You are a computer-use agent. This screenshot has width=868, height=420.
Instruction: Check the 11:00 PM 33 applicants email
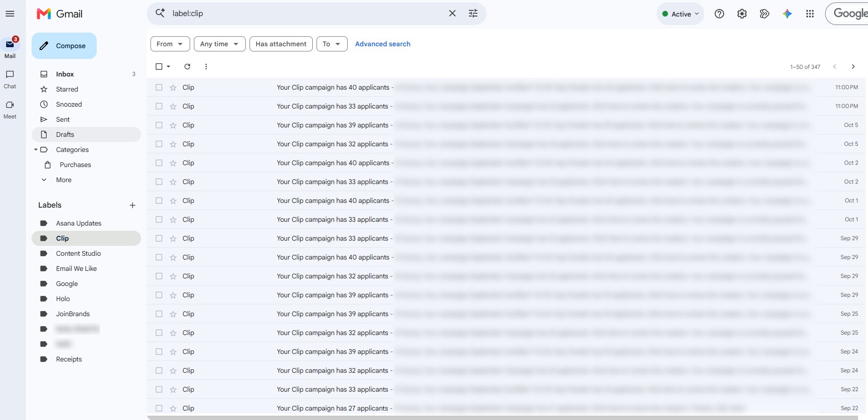159,106
